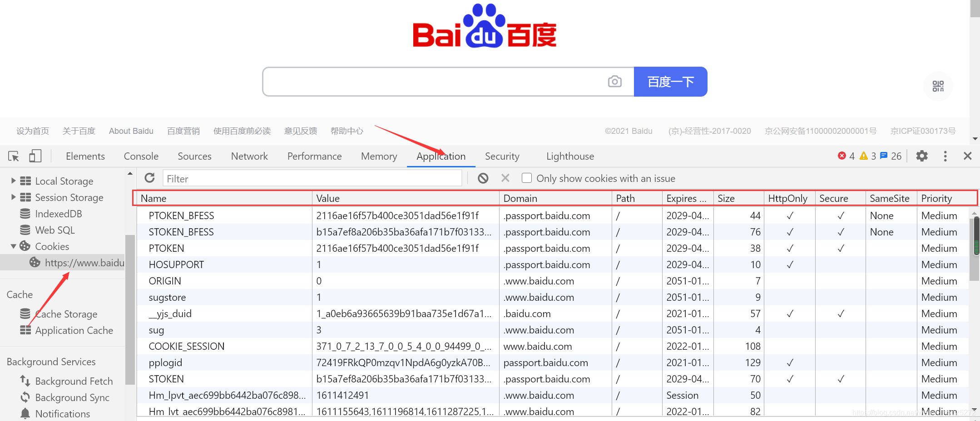
Task: Switch to the Performance tab
Action: [x=315, y=156]
